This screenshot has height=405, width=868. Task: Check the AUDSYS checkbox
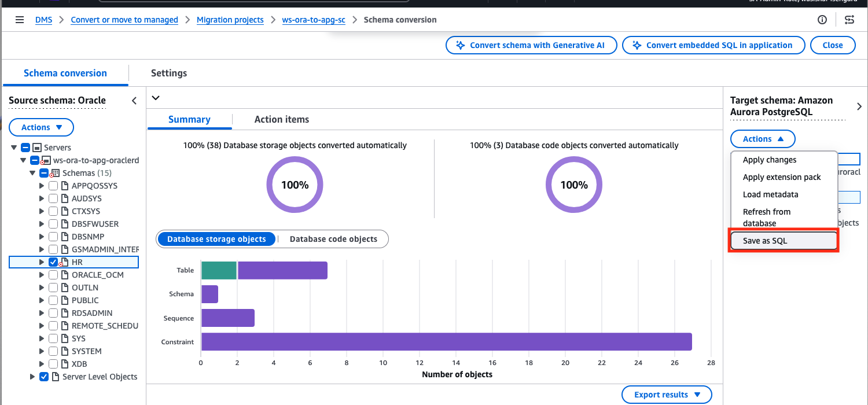(x=53, y=198)
